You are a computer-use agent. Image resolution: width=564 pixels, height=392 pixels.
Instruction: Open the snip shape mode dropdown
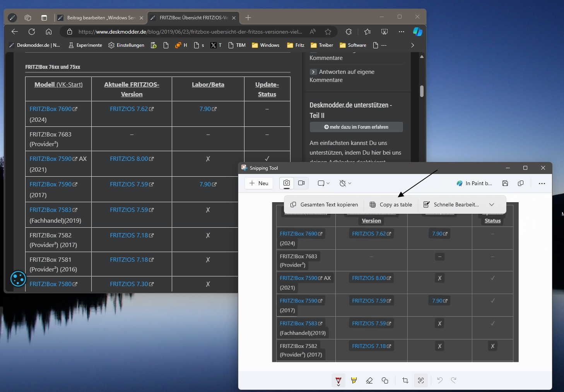[323, 183]
